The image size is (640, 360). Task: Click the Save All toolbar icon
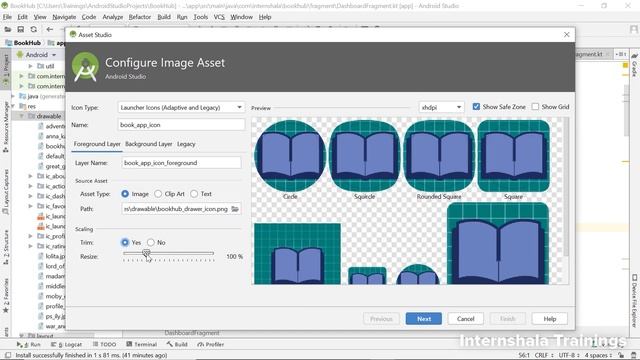20,29
